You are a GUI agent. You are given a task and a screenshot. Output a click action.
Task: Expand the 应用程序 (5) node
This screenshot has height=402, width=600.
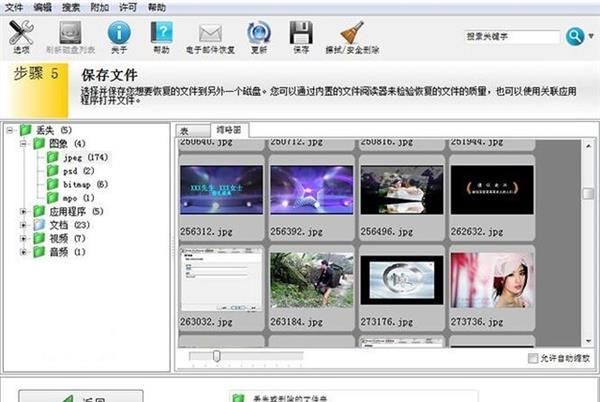coord(23,211)
